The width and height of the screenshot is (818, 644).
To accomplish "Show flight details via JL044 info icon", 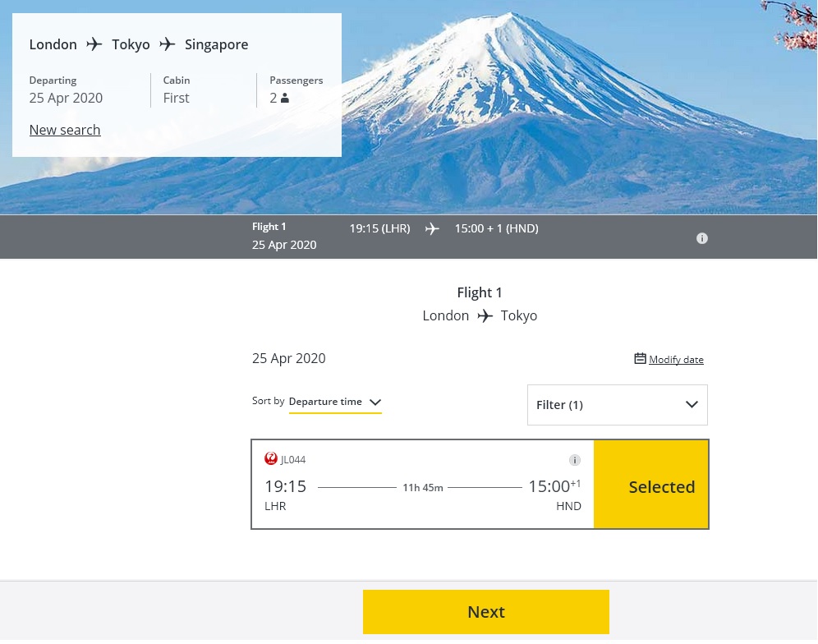I will [x=575, y=460].
